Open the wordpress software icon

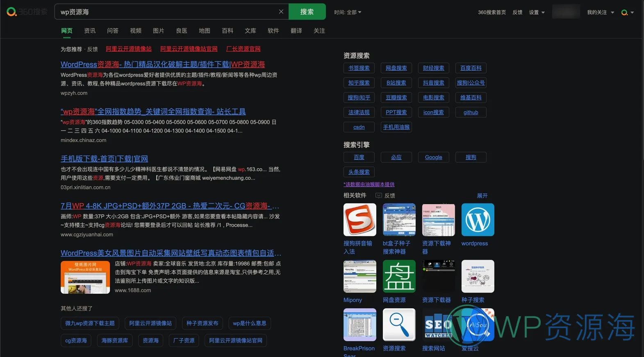pos(478,220)
